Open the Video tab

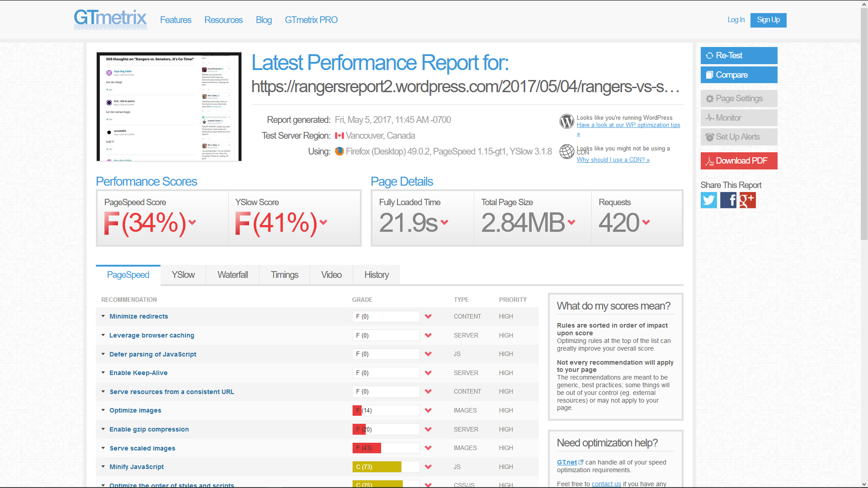tap(331, 275)
